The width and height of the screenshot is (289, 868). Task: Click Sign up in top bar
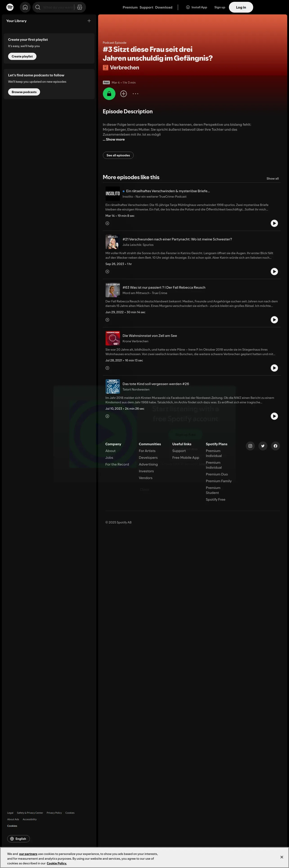[220, 7]
